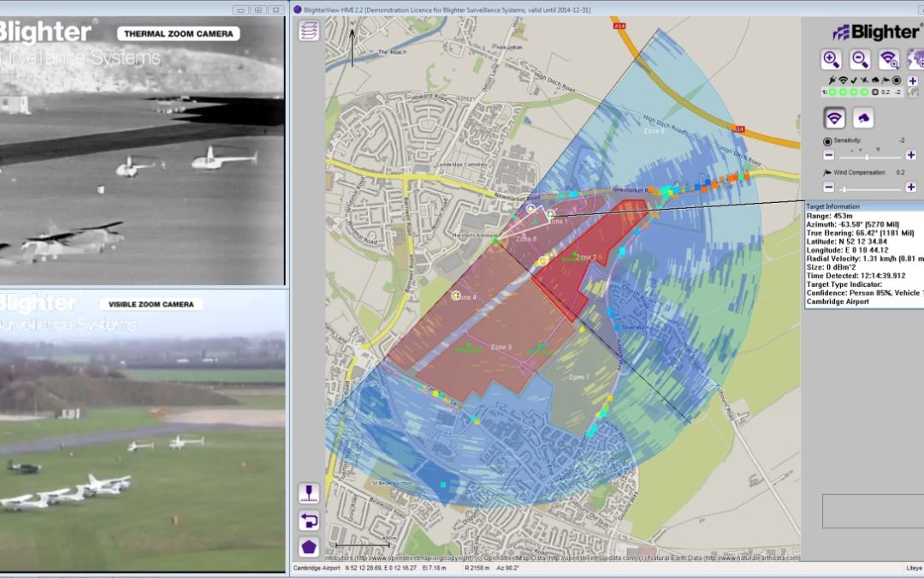Decrease sensitivity with the minus button
Viewport: 924px width, 578px height.
[x=828, y=155]
